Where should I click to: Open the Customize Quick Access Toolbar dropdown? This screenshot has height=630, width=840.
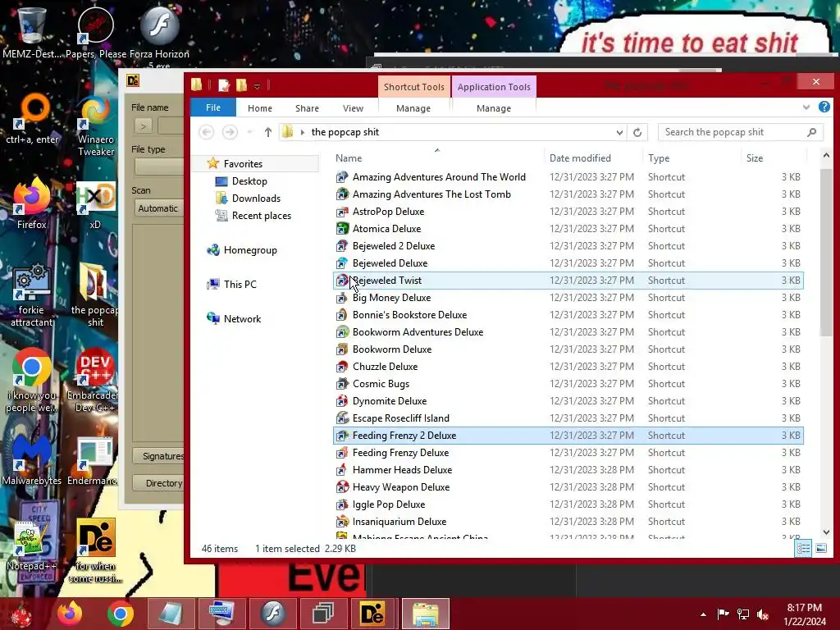coord(257,86)
